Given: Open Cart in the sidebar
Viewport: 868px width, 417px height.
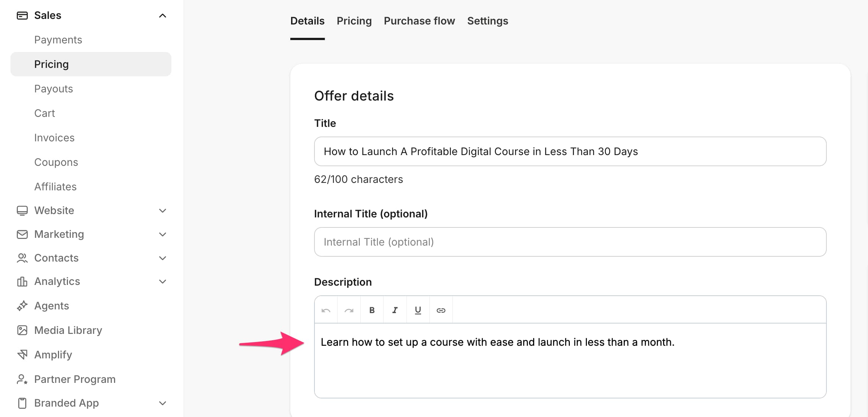Looking at the screenshot, I should coord(45,113).
